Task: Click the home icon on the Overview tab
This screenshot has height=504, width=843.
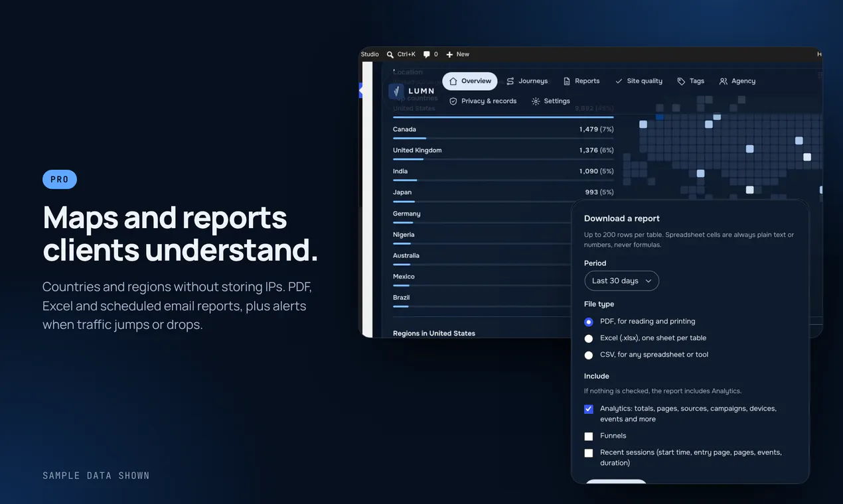Action: coord(453,81)
